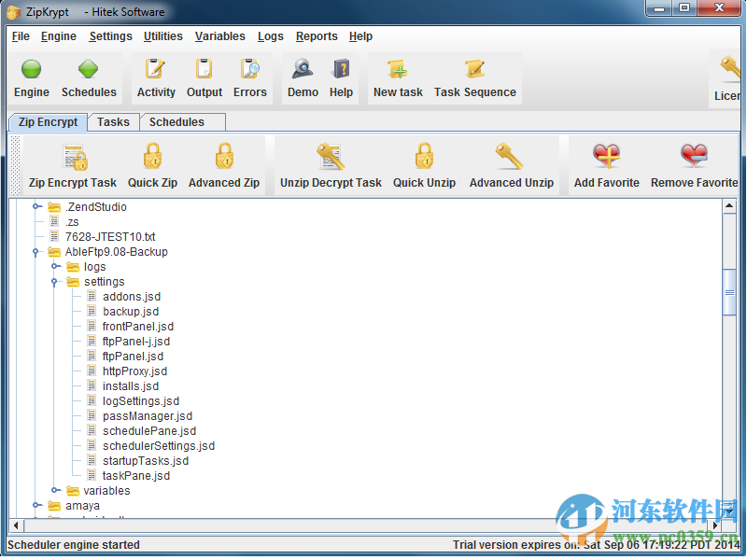Open the Task Sequence tool
Image resolution: width=747 pixels, height=560 pixels.
(476, 77)
